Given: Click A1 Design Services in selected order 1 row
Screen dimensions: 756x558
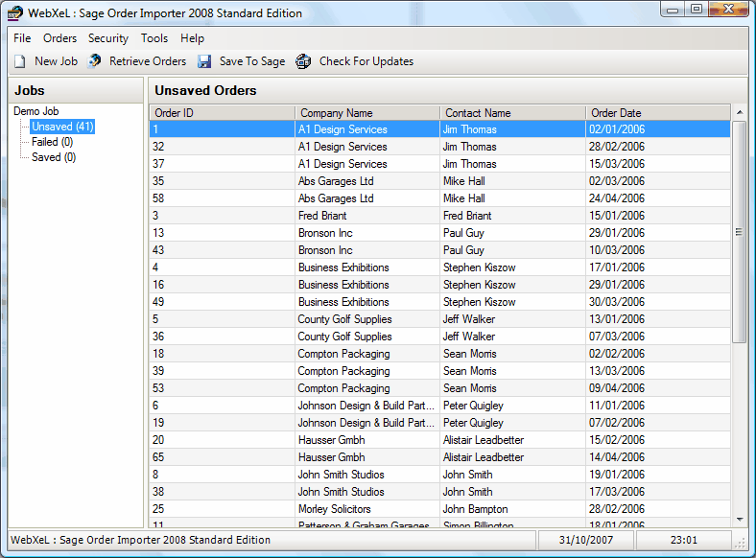Looking at the screenshot, I should coord(343,129).
